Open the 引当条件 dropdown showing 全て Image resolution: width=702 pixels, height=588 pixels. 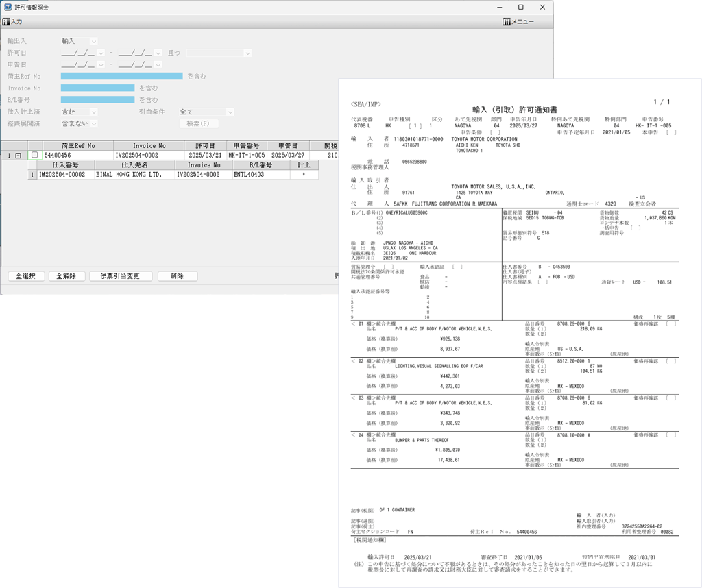(206, 112)
